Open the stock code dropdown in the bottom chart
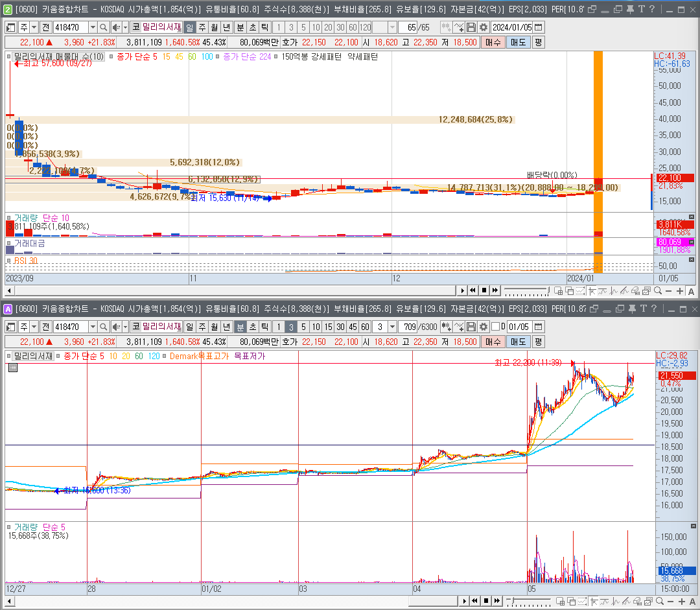Screen dimensions: 700x610 click(93, 327)
